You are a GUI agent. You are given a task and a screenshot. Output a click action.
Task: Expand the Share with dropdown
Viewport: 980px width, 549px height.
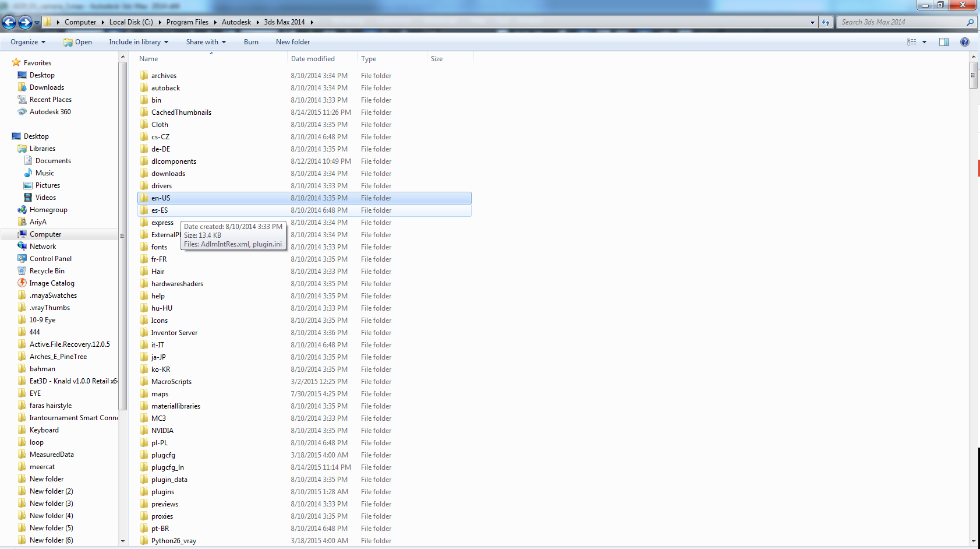(x=206, y=42)
